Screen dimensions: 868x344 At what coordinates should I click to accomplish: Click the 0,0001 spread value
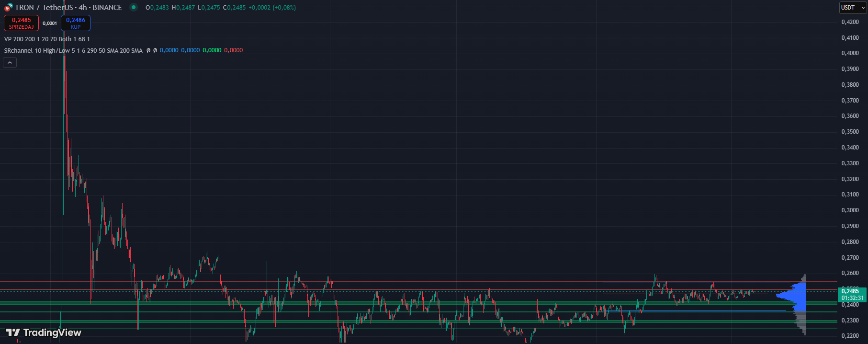click(x=50, y=23)
